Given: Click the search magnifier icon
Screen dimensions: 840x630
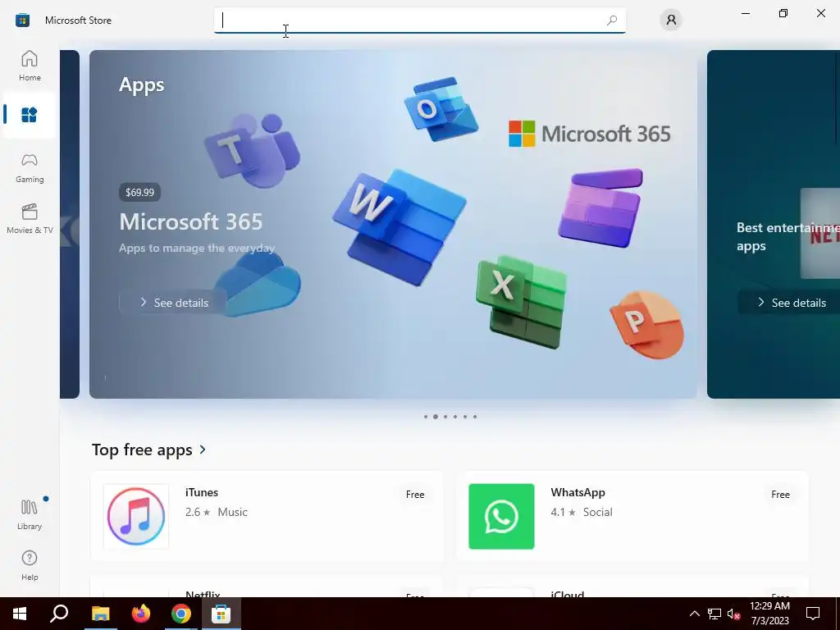Looking at the screenshot, I should (x=612, y=21).
